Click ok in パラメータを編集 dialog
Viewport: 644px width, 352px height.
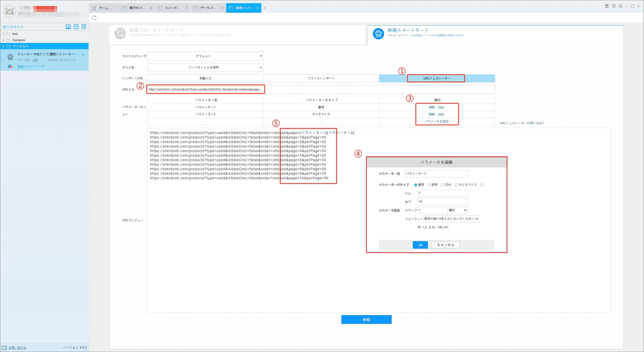(420, 245)
